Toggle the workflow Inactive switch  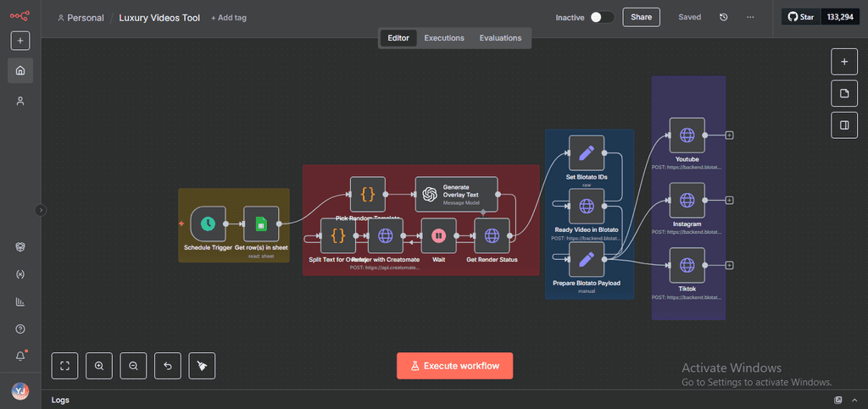point(602,17)
